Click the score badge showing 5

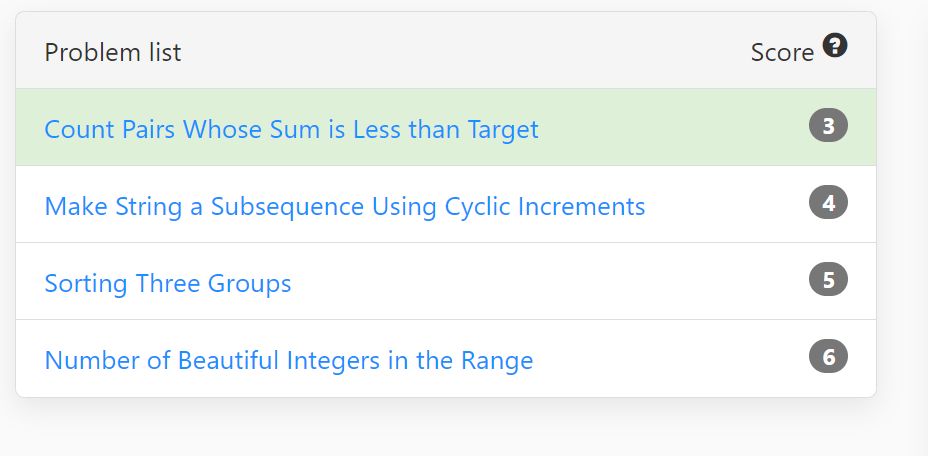click(x=828, y=280)
